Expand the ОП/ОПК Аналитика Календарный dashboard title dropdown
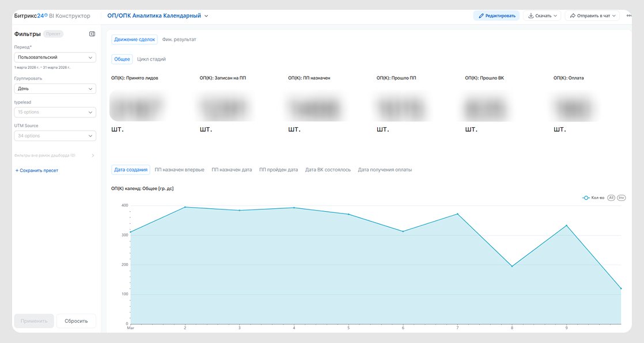Screen dimensions: 644x343 [x=206, y=16]
